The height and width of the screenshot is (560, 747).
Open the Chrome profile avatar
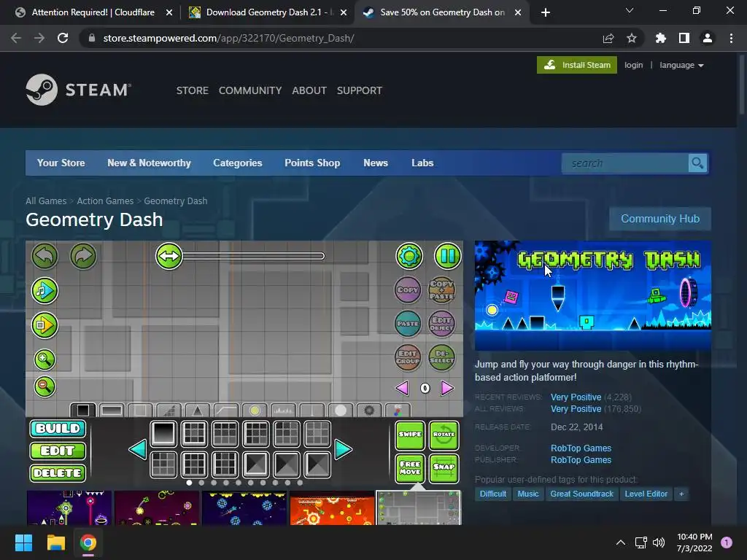(708, 38)
